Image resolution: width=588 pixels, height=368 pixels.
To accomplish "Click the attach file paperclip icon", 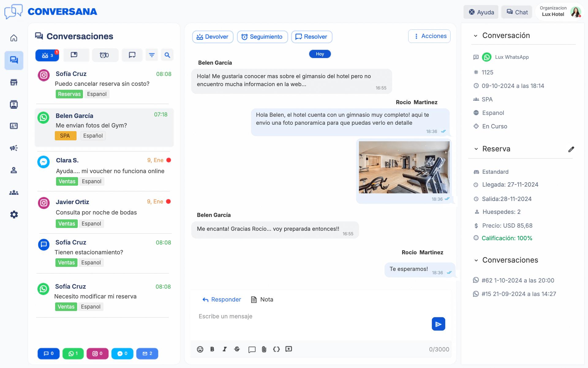I will (x=264, y=349).
